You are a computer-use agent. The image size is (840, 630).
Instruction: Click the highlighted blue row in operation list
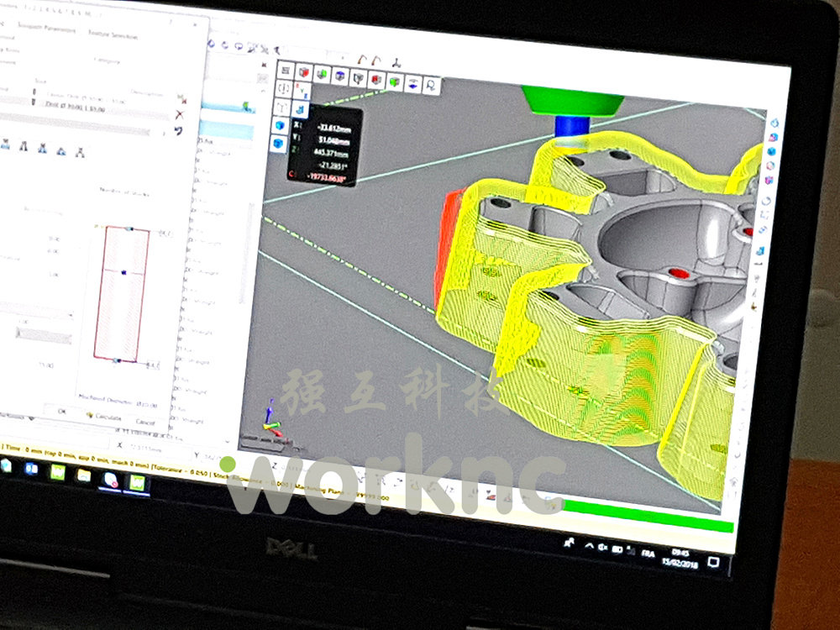(x=226, y=131)
